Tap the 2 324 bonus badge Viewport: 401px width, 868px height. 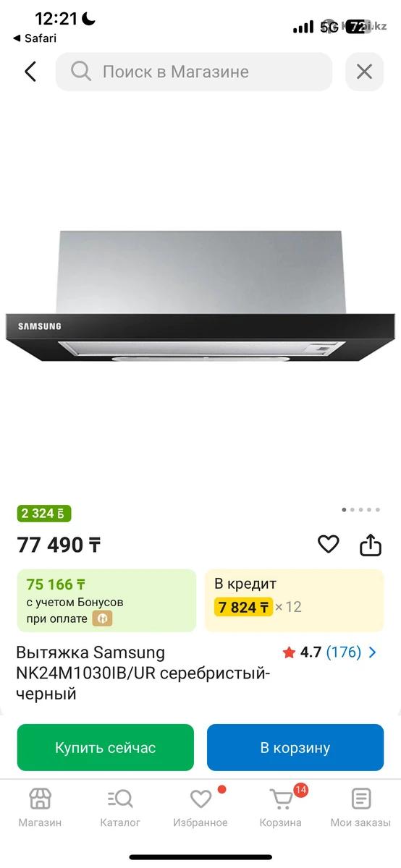click(44, 514)
